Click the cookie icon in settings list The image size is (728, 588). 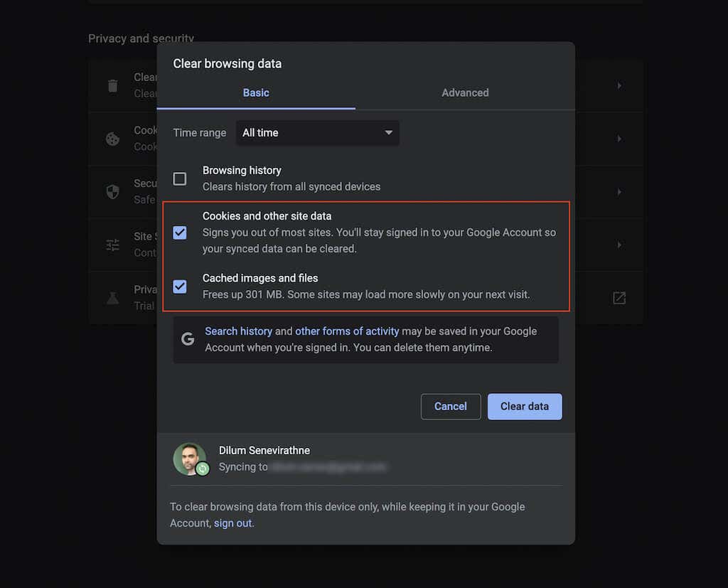(x=112, y=139)
